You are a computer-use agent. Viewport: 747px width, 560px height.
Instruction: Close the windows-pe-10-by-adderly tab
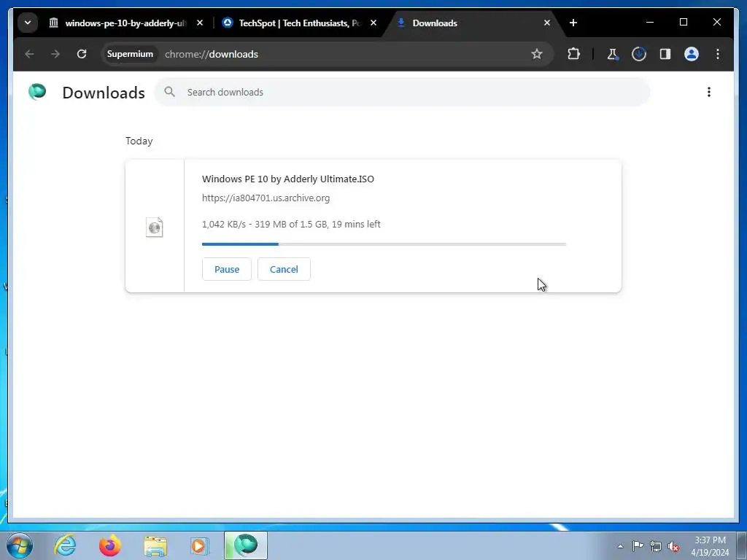200,23
